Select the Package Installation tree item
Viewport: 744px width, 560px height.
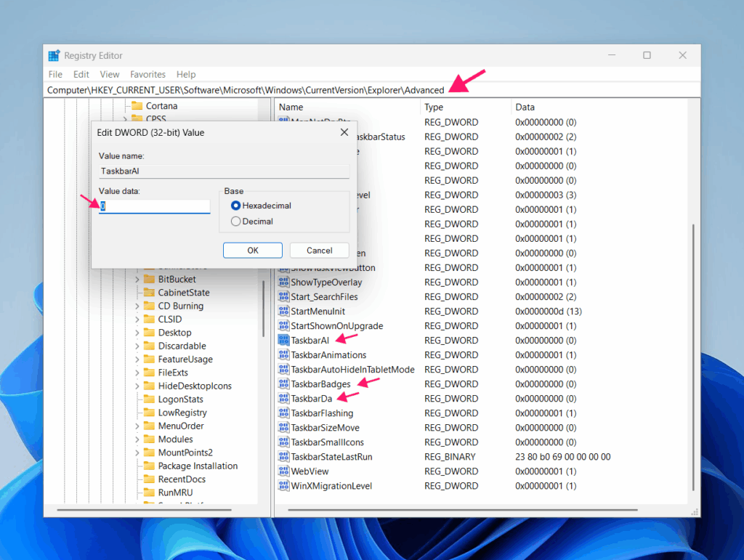pyautogui.click(x=198, y=466)
